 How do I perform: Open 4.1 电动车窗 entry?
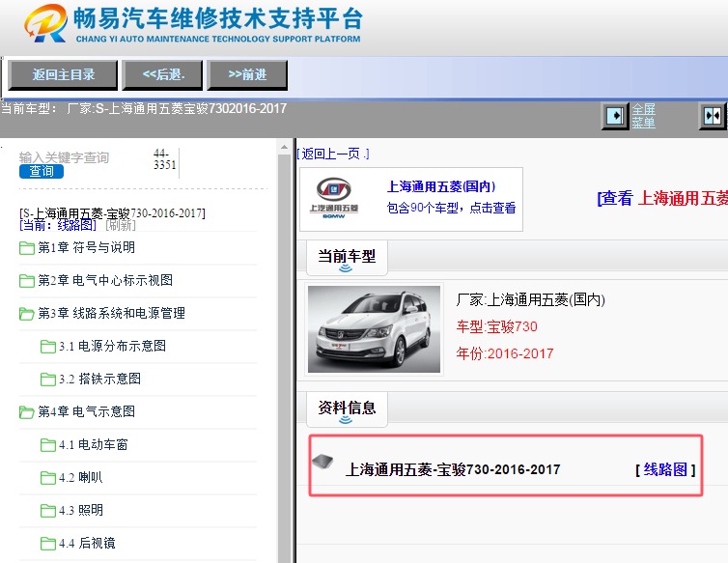(93, 445)
